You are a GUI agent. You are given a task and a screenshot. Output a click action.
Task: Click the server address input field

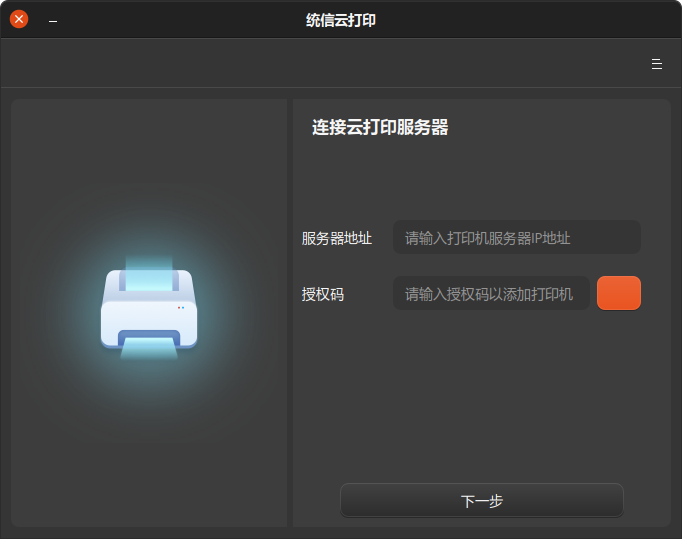(x=516, y=237)
